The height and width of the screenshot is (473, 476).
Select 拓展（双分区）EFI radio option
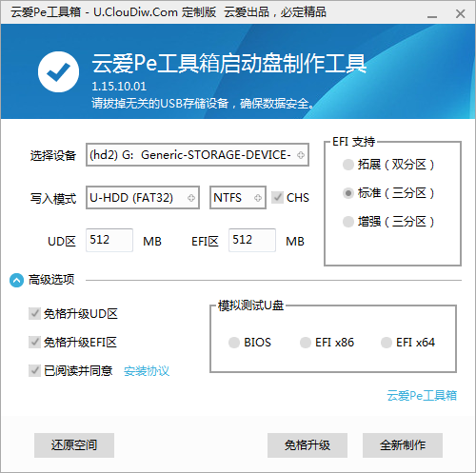[x=348, y=165]
